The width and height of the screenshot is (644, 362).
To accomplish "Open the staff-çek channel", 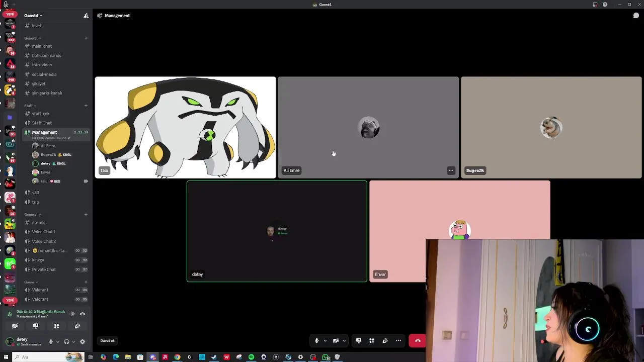I will [56, 114].
